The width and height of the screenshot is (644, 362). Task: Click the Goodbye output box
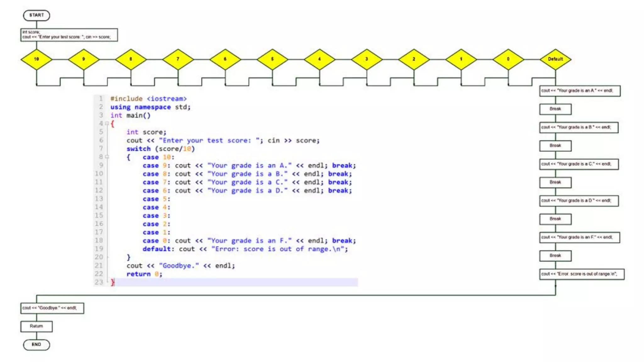click(52, 308)
